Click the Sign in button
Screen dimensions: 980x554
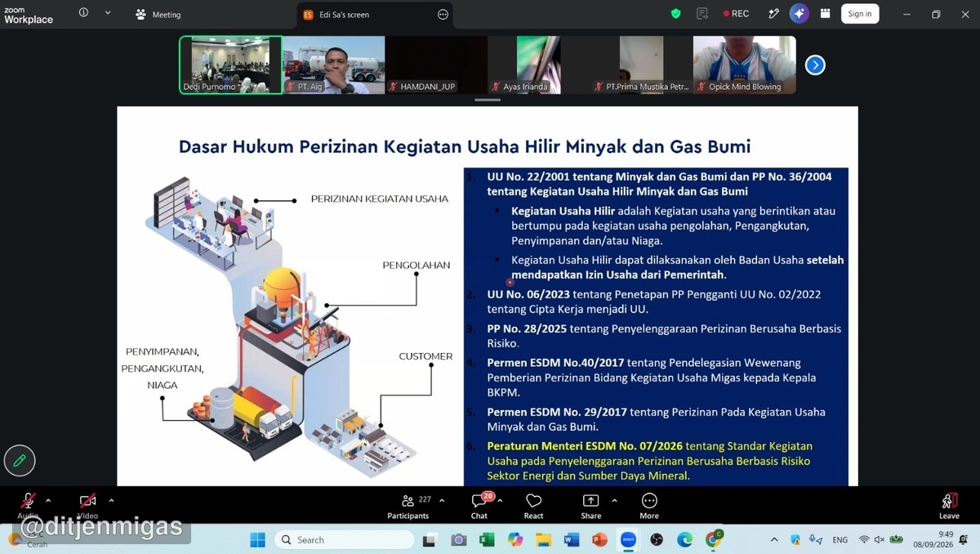(860, 14)
